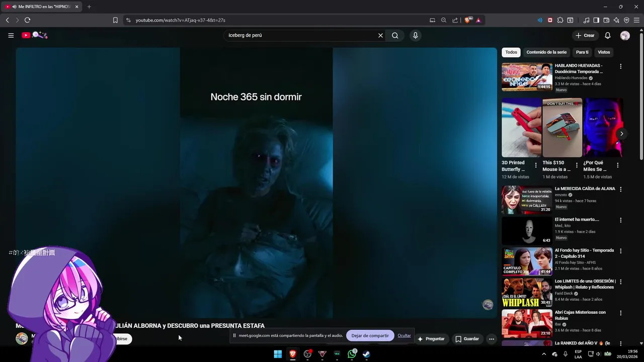644x362 pixels.
Task: Go to YouTube home via logo
Action: [34, 35]
